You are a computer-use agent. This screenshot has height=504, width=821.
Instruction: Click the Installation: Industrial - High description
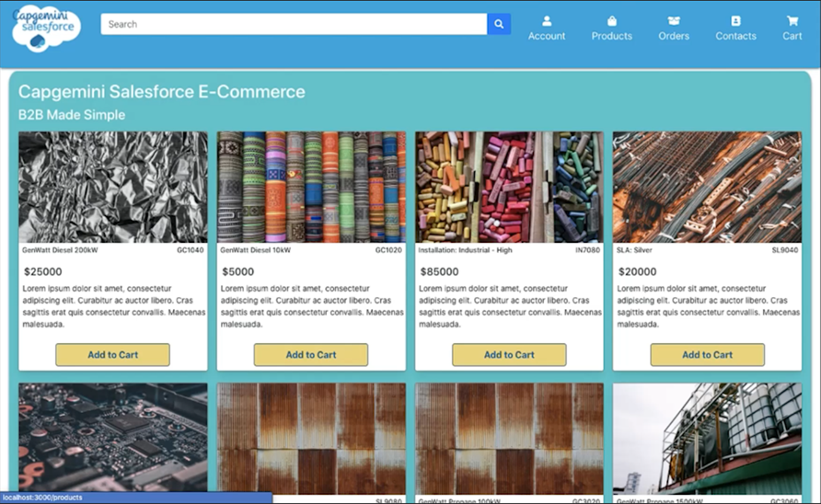pos(510,306)
